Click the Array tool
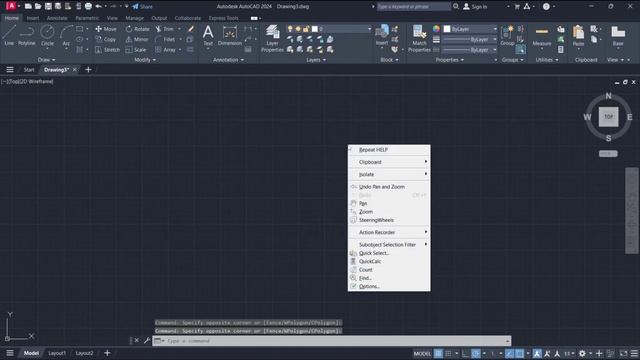This screenshot has width=640, height=360. [165, 49]
